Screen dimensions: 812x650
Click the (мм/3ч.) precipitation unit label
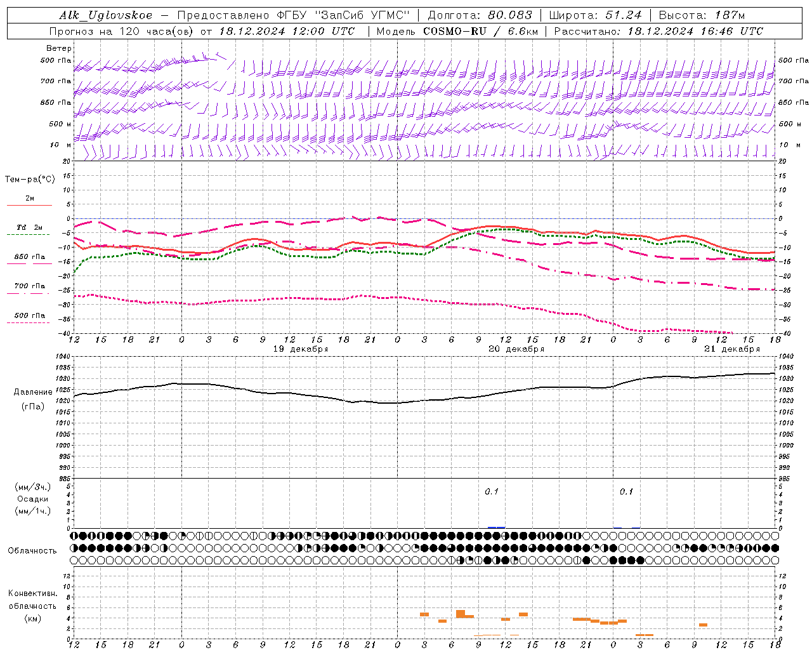click(x=33, y=487)
